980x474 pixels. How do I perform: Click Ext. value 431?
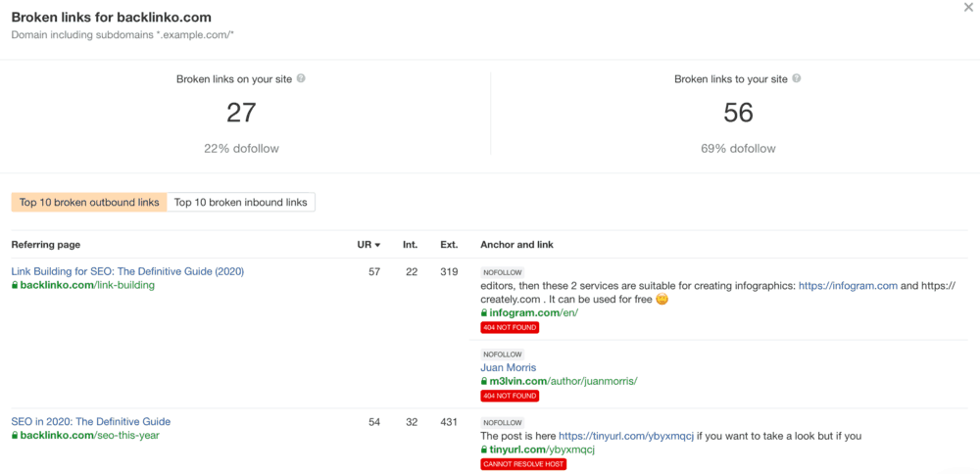[449, 421]
